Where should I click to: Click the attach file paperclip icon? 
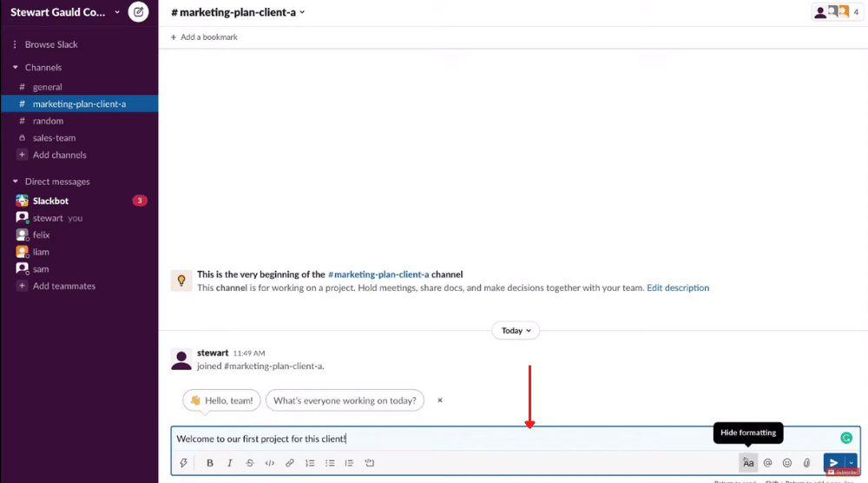coord(807,463)
